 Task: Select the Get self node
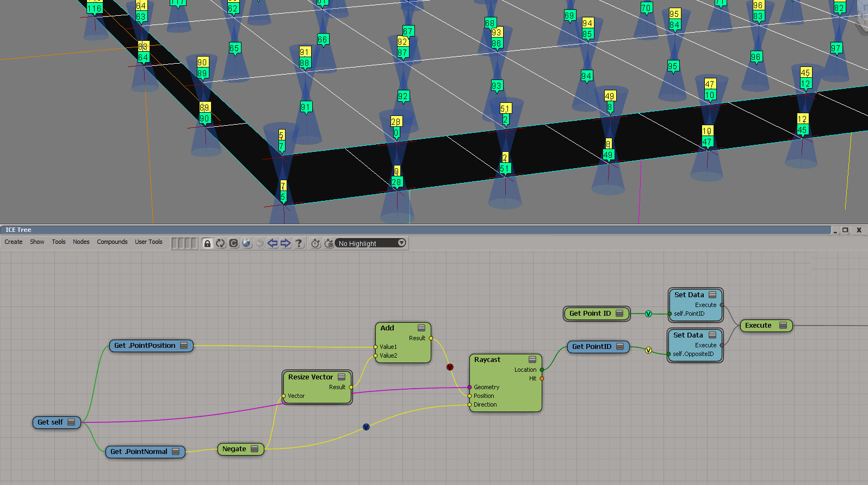[50, 422]
